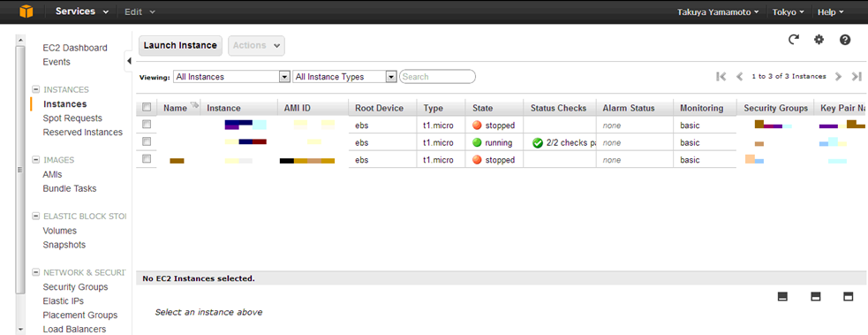Set details pane to half height icon

point(815,297)
